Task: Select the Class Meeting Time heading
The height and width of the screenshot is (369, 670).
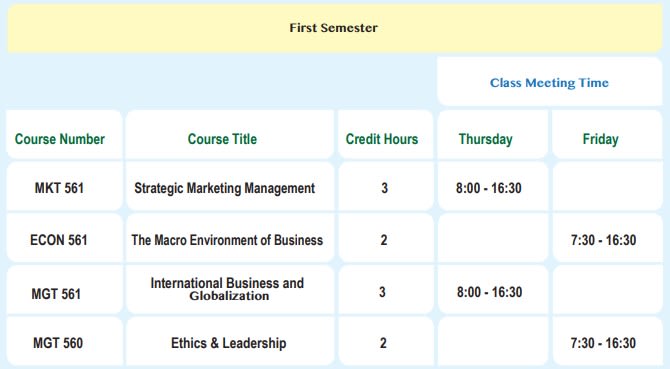Action: coord(550,82)
